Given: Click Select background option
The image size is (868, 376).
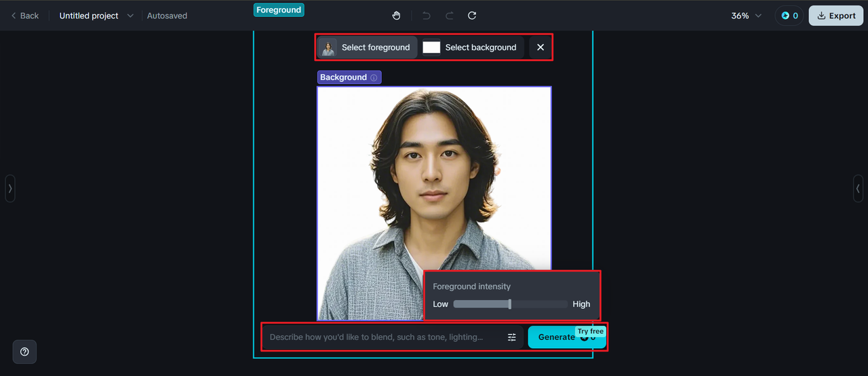Looking at the screenshot, I should pos(472,48).
